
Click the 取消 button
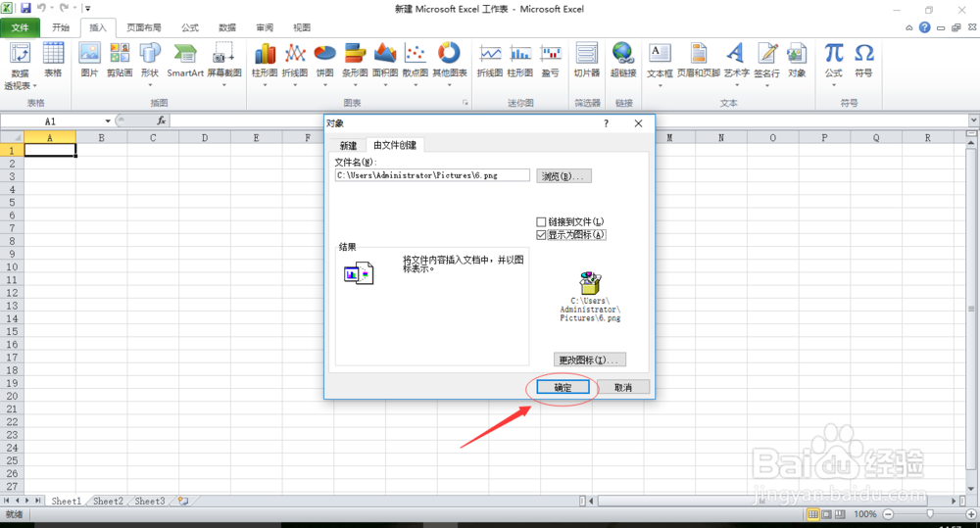623,387
